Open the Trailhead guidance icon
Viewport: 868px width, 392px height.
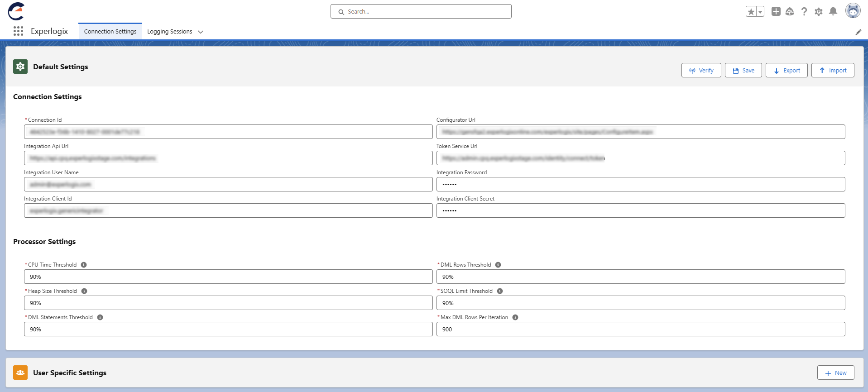[790, 12]
